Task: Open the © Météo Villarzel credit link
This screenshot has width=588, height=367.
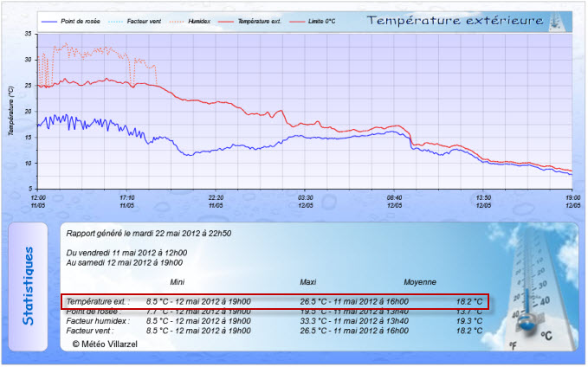Action: pos(105,344)
